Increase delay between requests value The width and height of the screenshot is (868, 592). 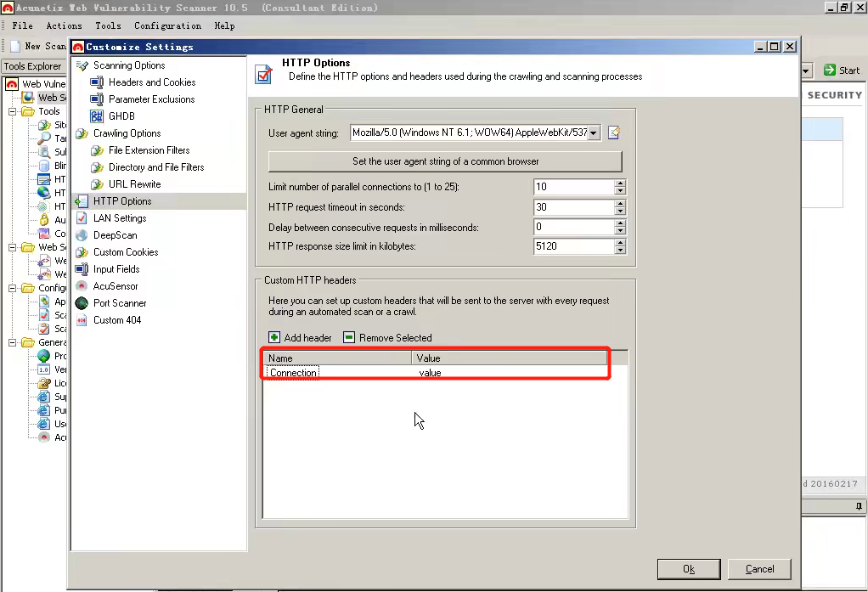click(x=620, y=223)
